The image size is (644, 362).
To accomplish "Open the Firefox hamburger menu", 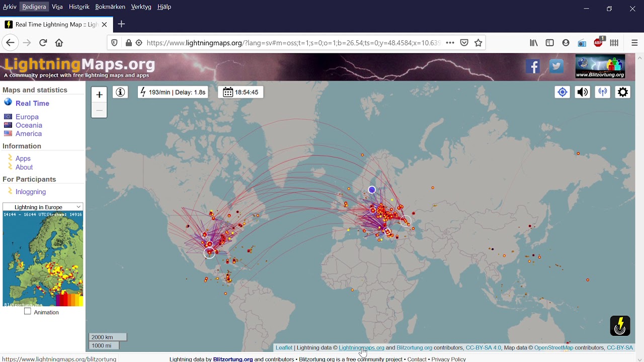I will point(634,43).
